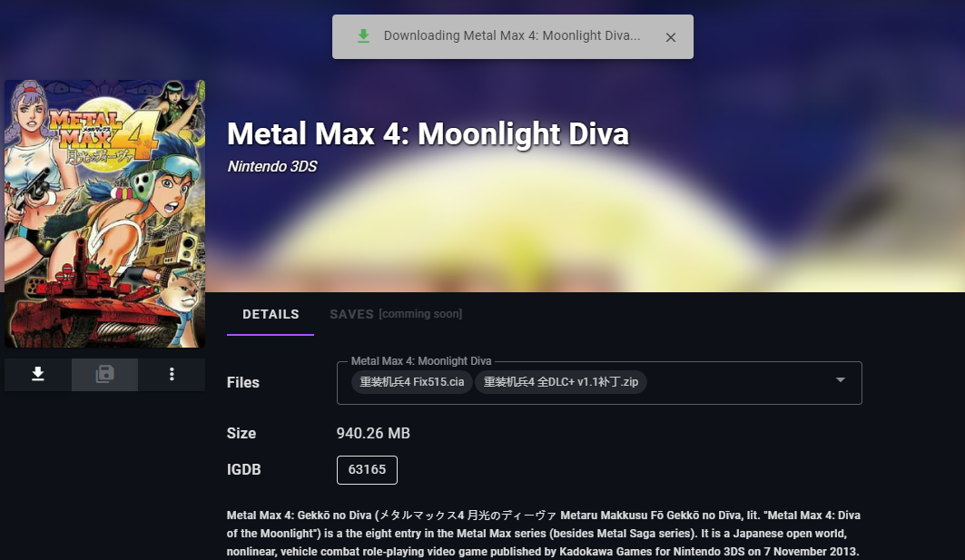
Task: Open the three-dot more options menu
Action: coord(172,374)
